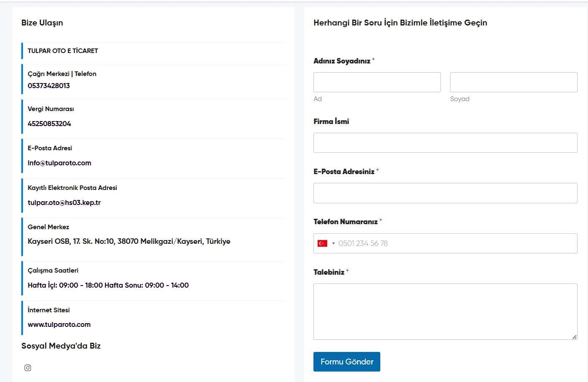Click the Sosyal Medya'da Biz heading

click(x=61, y=346)
